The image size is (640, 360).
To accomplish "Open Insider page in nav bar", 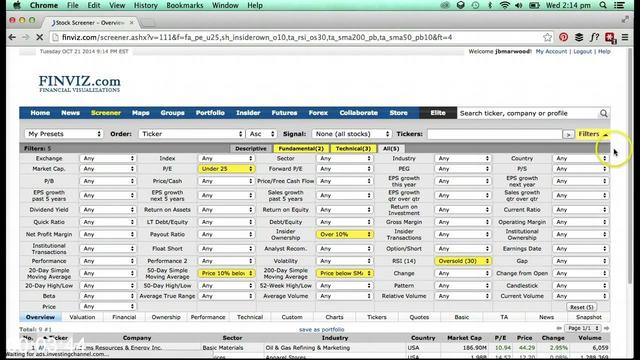I will point(248,113).
